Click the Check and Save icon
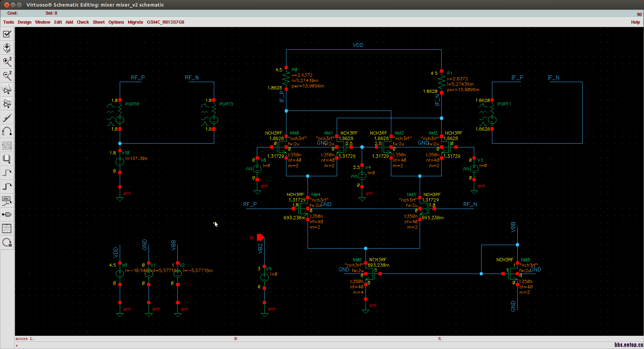 coord(7,34)
